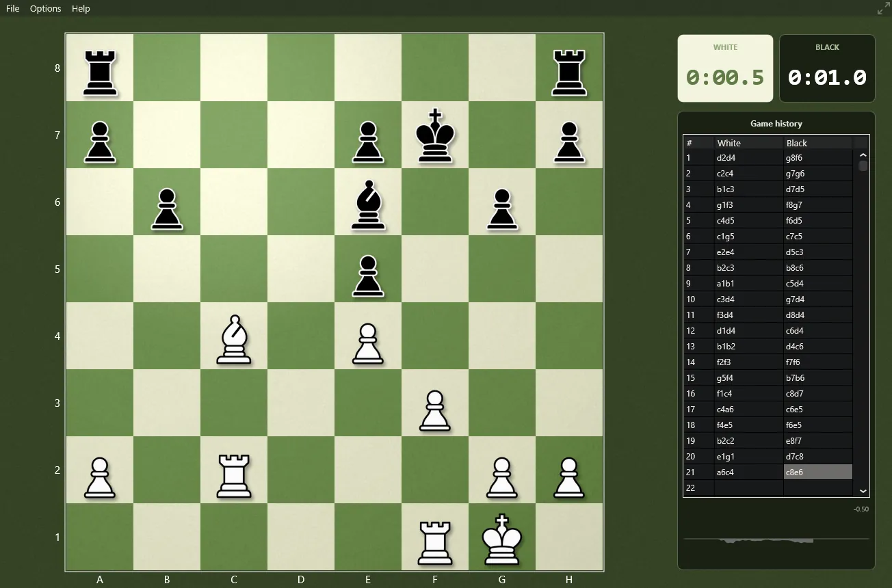Select move b7b6 in game history
The width and height of the screenshot is (892, 588).
point(817,377)
